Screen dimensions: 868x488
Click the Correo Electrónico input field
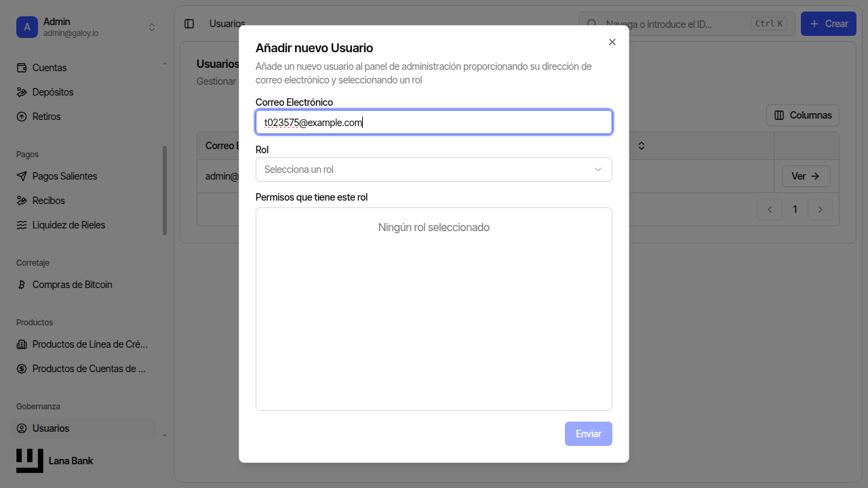pyautogui.click(x=434, y=122)
